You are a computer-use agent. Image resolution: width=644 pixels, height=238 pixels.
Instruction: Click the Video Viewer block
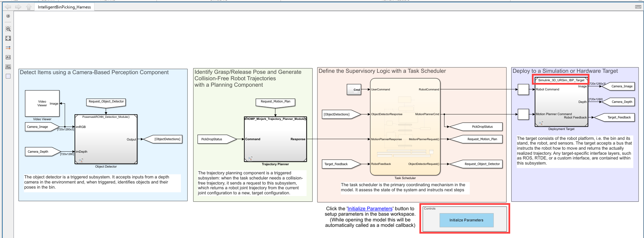42,103
